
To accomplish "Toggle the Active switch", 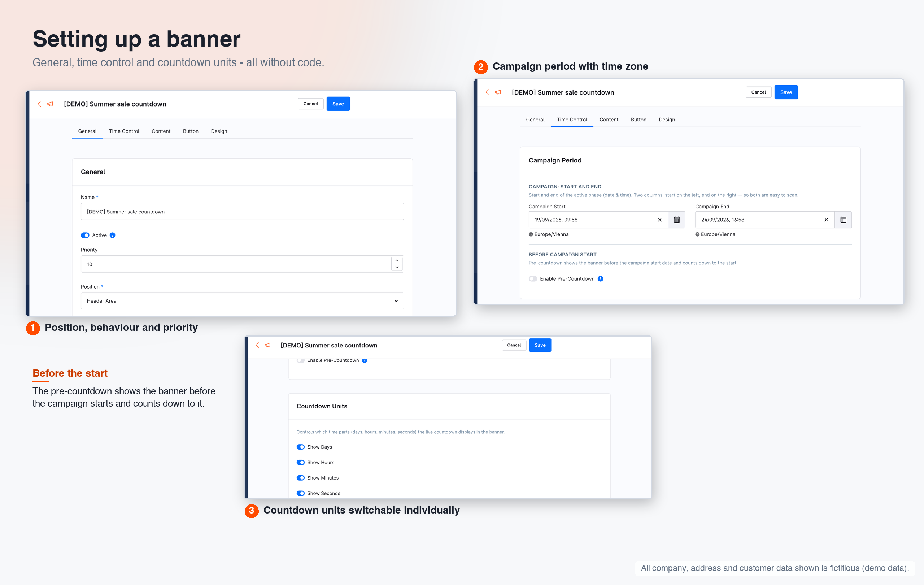I will pyautogui.click(x=85, y=235).
